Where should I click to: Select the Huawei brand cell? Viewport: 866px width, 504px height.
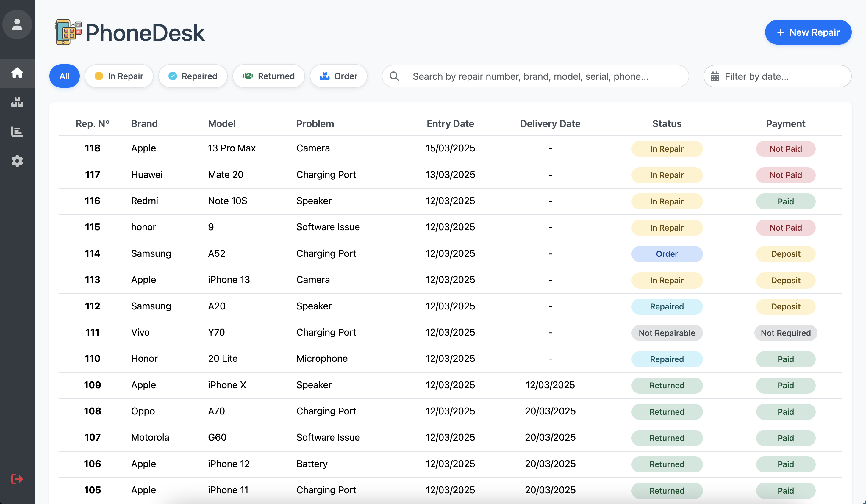click(x=147, y=175)
